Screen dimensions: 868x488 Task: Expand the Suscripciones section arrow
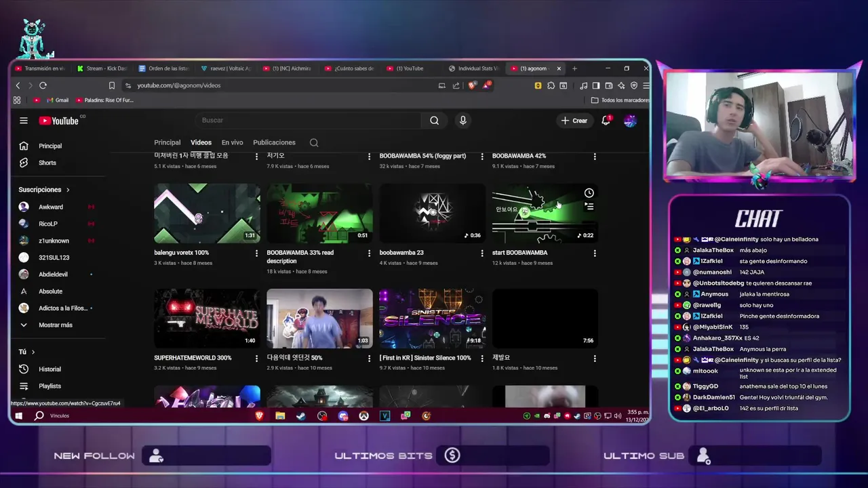pyautogui.click(x=68, y=190)
